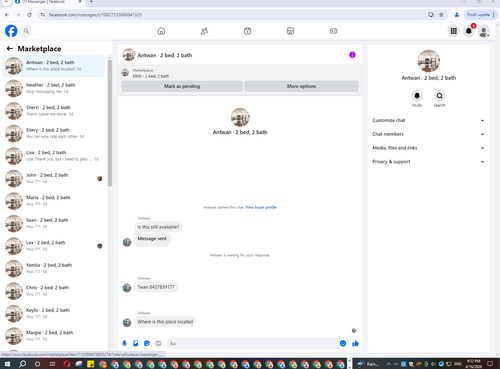Viewport: 500px width, 369px height.
Task: Open the Watch video icon in navigation
Action: tap(247, 31)
